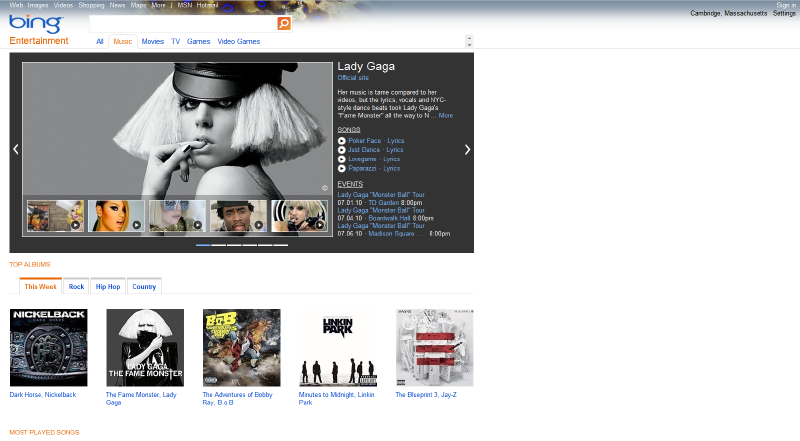Select the Hip Hop albums tab
The height and width of the screenshot is (441, 800).
(x=108, y=286)
